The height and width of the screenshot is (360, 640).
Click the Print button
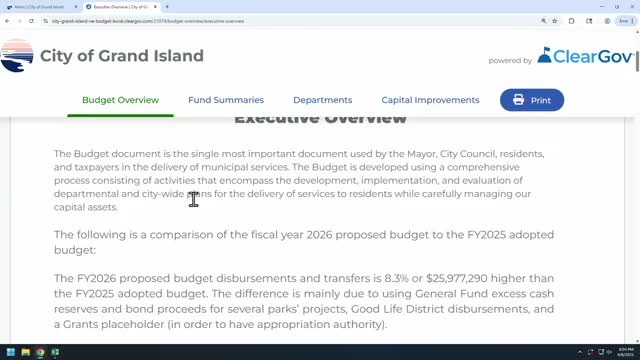click(532, 100)
